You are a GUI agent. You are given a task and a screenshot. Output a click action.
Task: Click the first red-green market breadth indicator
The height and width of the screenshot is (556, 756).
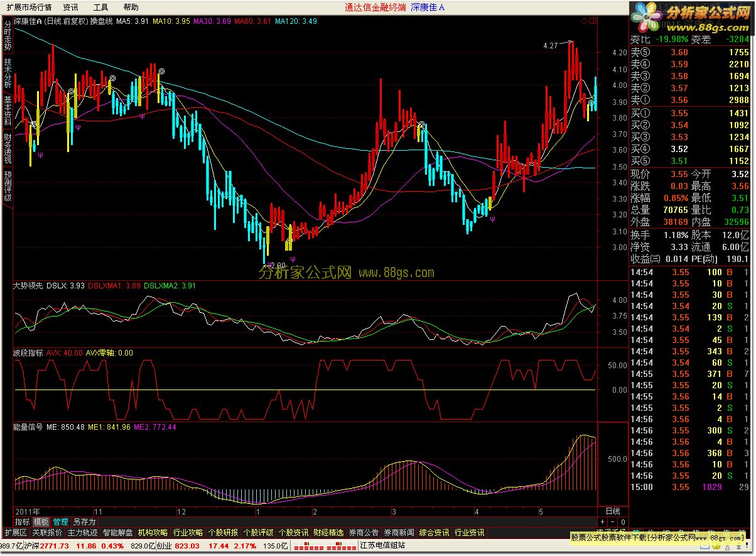[309, 546]
